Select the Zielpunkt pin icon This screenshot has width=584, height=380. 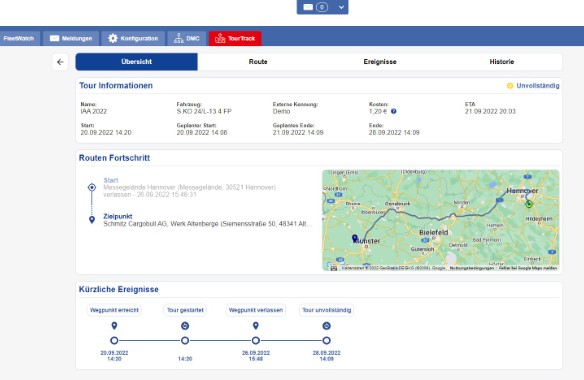point(92,220)
